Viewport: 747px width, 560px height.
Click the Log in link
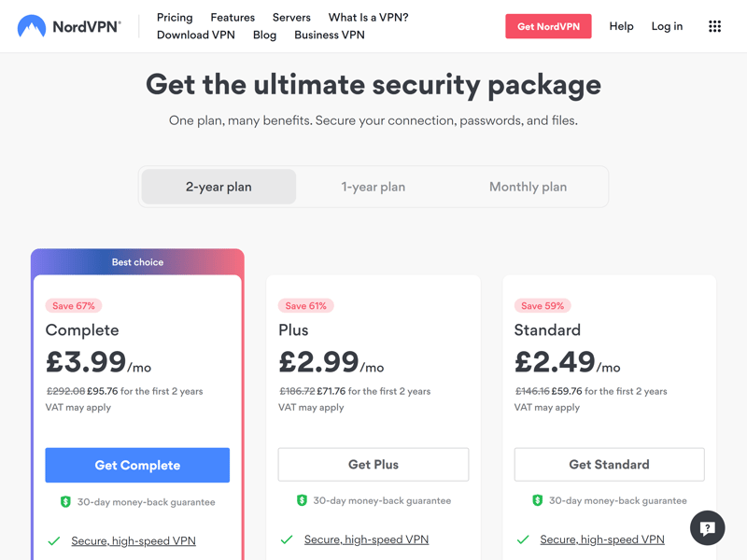(x=667, y=26)
